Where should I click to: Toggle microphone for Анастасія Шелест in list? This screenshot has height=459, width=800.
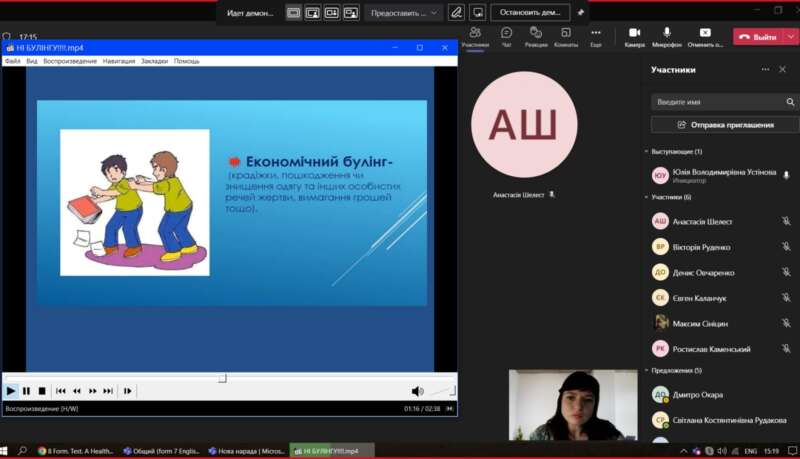point(786,221)
